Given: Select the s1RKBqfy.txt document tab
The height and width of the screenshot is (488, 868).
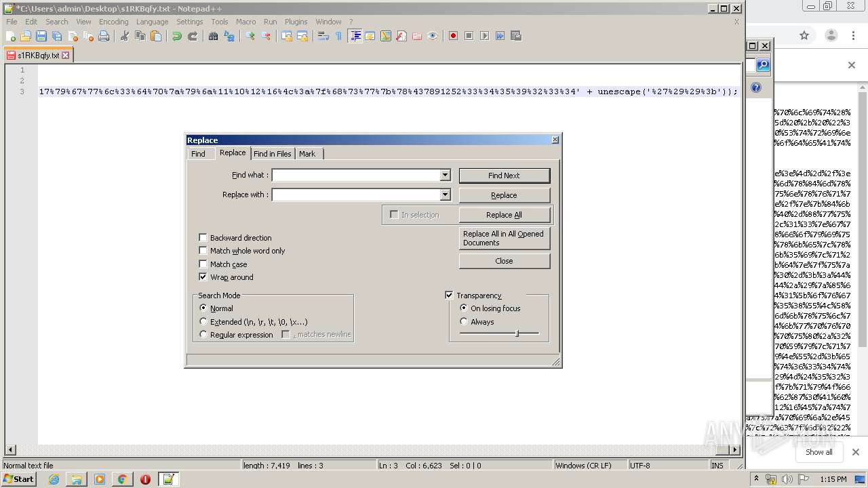Looking at the screenshot, I should [38, 55].
